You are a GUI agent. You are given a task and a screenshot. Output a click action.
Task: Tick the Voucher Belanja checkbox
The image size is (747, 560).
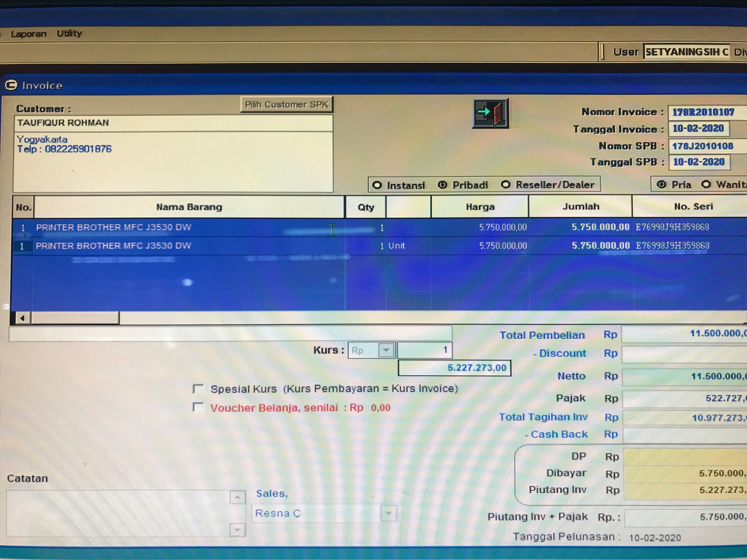tap(198, 407)
